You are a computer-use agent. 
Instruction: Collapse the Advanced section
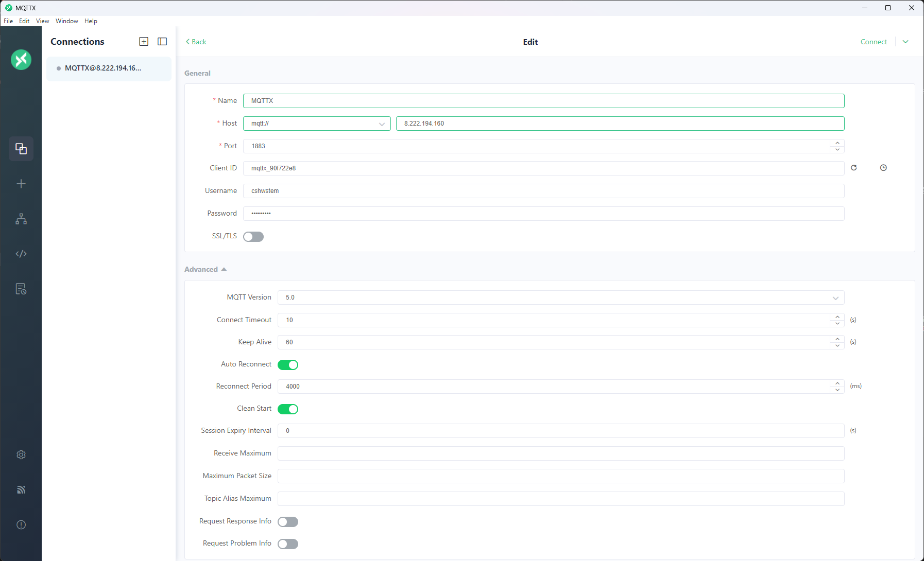point(206,269)
